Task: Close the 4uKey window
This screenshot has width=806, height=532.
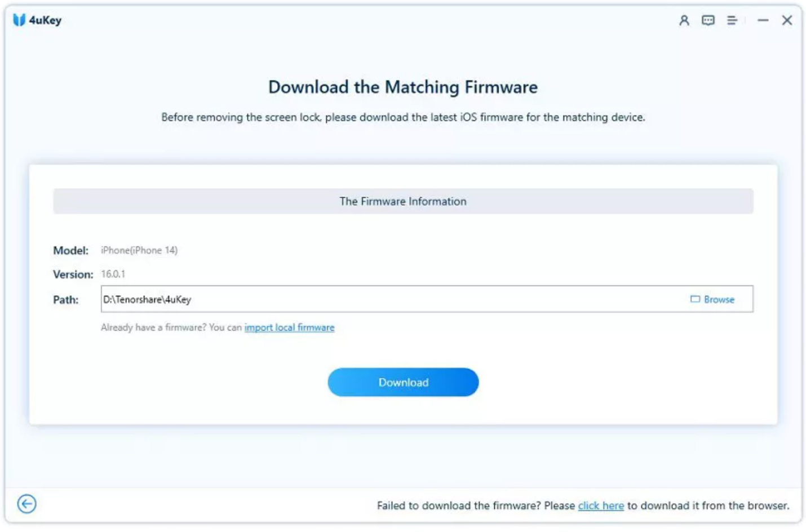Action: click(x=787, y=20)
